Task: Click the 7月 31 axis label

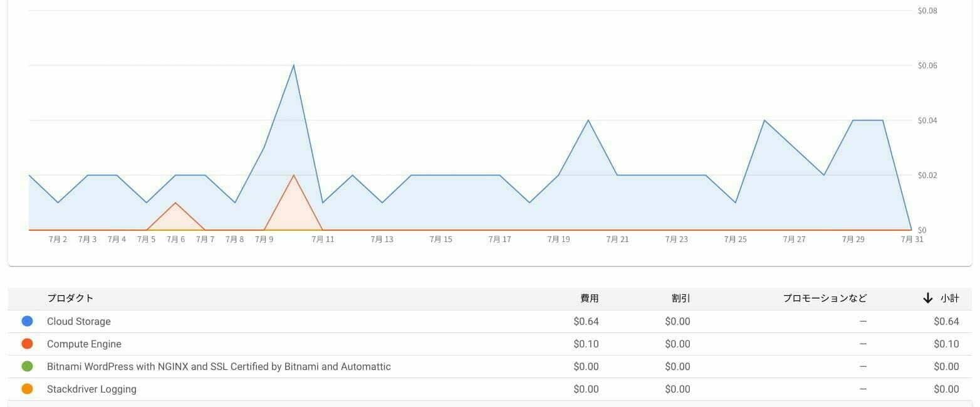Action: (x=912, y=239)
